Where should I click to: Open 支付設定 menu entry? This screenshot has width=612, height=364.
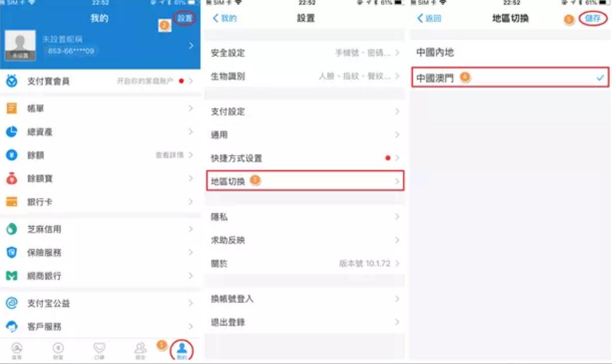305,111
